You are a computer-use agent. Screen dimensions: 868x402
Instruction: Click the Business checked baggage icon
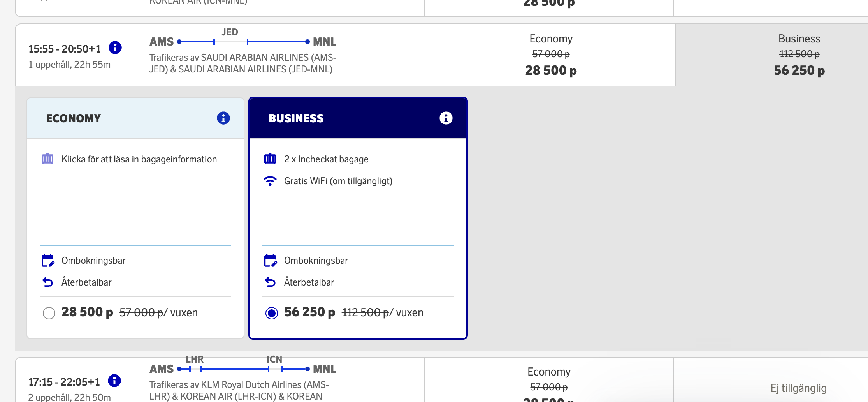[x=270, y=159]
